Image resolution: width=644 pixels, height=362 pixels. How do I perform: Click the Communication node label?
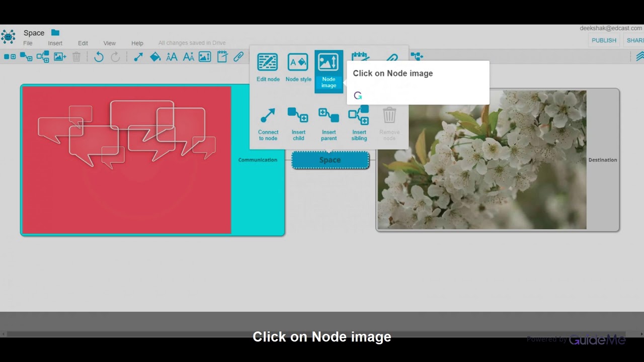coord(258,160)
